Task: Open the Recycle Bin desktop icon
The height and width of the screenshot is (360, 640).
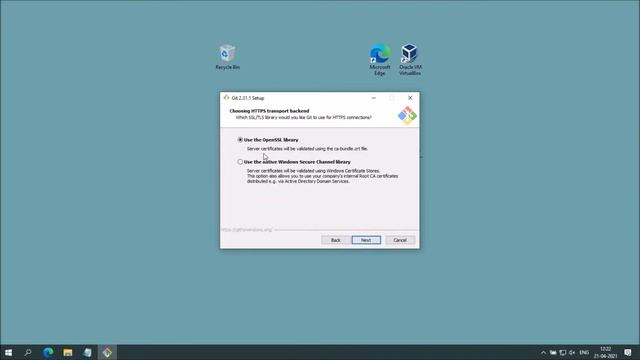Action: tap(227, 57)
